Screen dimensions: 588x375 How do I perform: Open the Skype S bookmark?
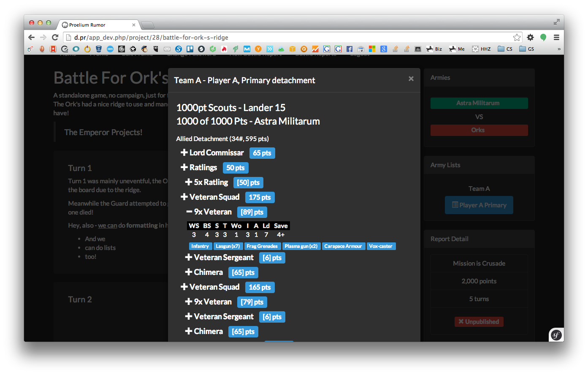[179, 49]
